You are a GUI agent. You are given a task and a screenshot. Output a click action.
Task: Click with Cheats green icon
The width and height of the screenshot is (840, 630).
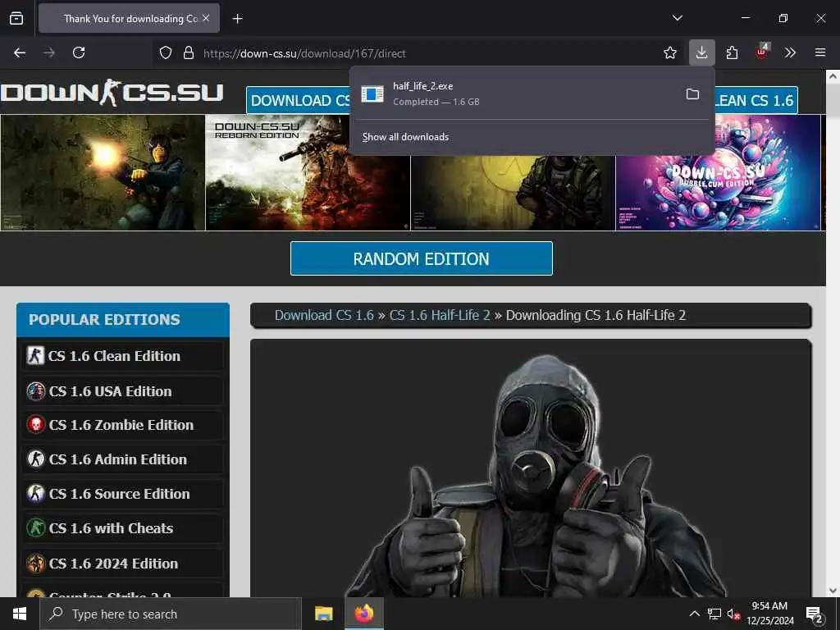click(35, 528)
